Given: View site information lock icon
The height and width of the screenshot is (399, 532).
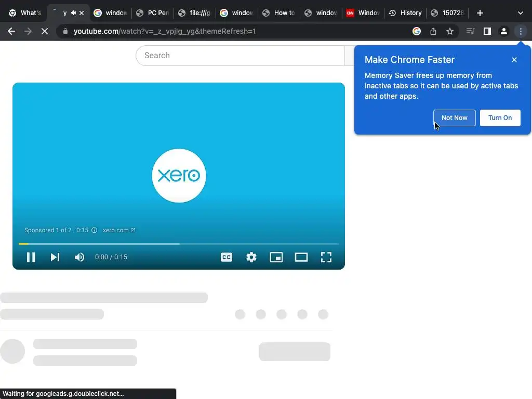Looking at the screenshot, I should pos(65,31).
